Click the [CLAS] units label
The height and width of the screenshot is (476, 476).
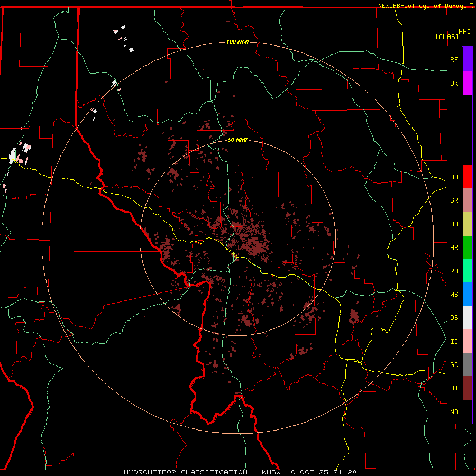tap(447, 36)
